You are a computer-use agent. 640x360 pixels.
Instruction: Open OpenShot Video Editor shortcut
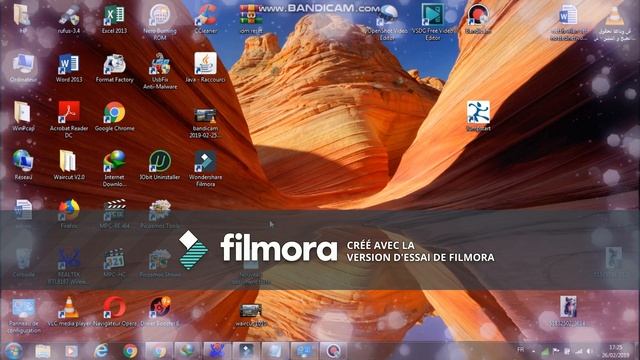387,22
